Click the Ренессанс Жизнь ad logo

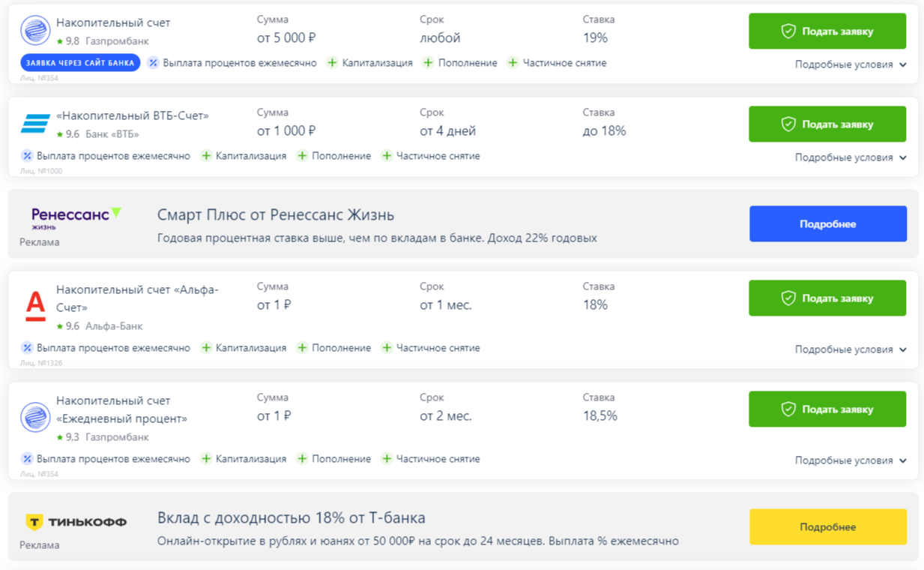76,218
